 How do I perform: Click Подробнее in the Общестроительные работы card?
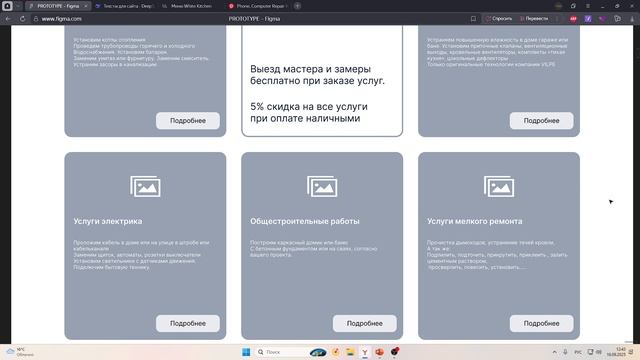[x=364, y=323]
